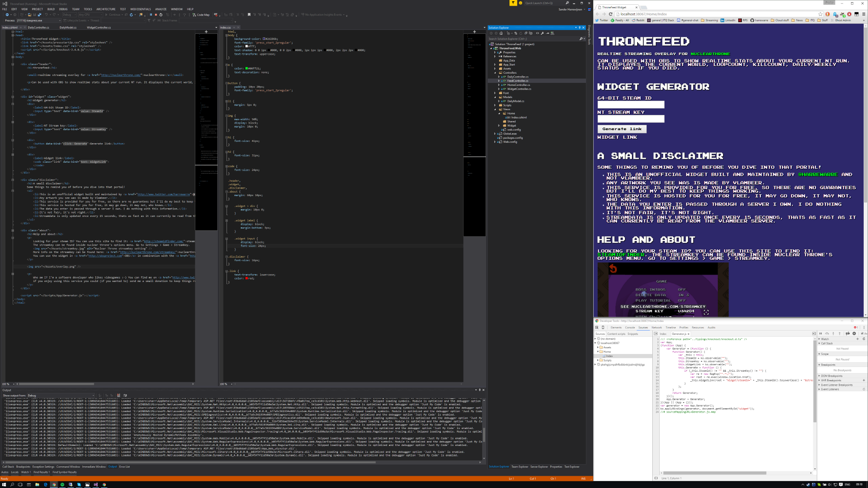
Task: Open the Code Map tool
Action: click(201, 15)
